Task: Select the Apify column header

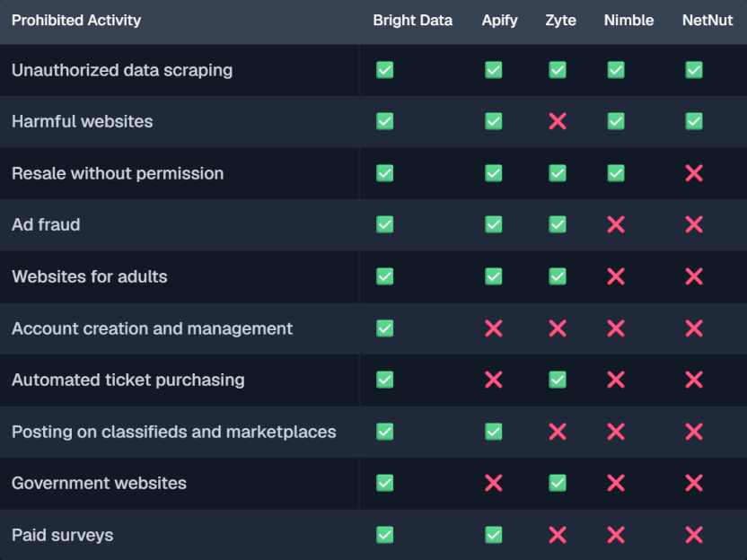Action: click(499, 21)
